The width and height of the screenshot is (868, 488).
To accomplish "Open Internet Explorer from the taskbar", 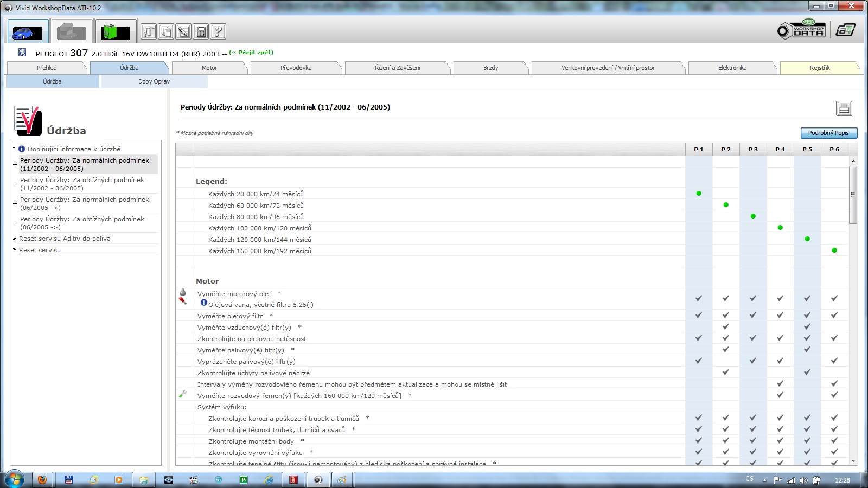I will pyautogui.click(x=269, y=480).
